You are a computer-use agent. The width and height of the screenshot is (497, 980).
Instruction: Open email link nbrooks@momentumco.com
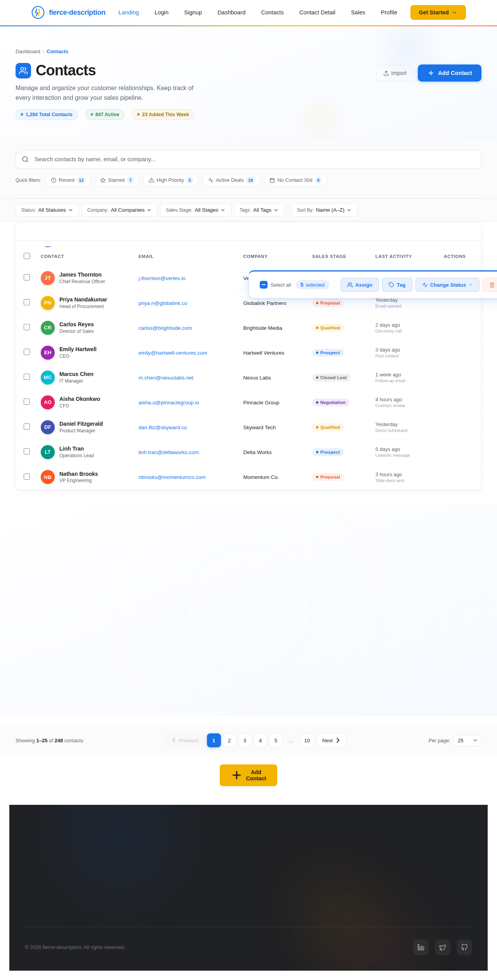tap(172, 477)
